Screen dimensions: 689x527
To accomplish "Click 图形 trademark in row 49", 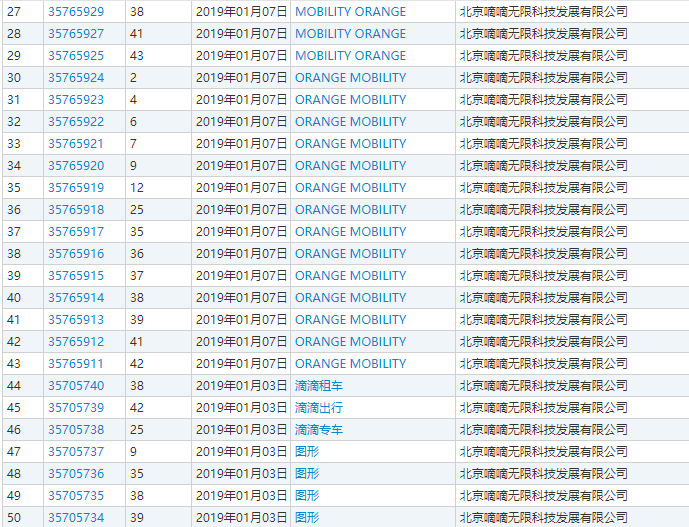I will [307, 495].
